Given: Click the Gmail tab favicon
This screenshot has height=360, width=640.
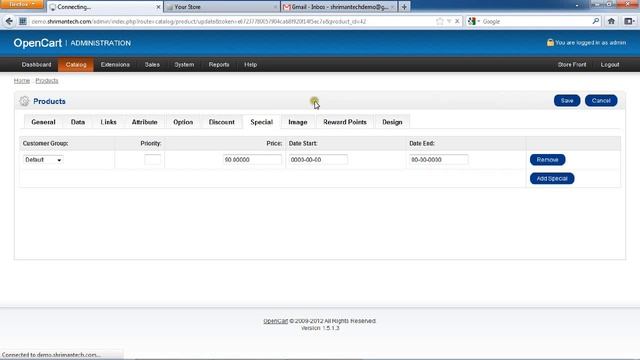Looking at the screenshot, I should 287,7.
